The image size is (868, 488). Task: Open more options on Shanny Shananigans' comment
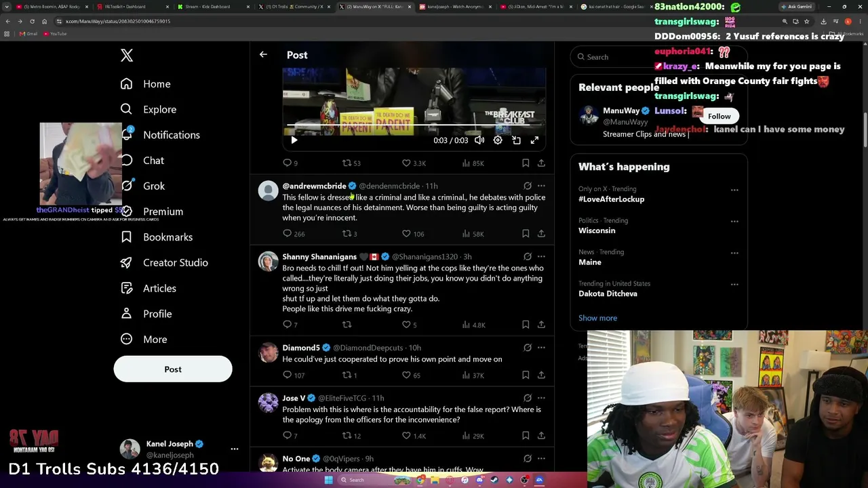pyautogui.click(x=541, y=257)
